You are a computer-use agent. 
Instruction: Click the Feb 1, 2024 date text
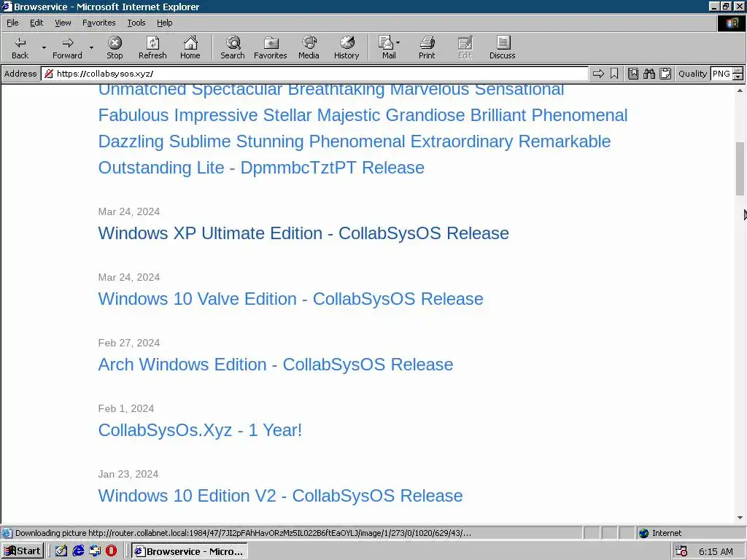125,408
